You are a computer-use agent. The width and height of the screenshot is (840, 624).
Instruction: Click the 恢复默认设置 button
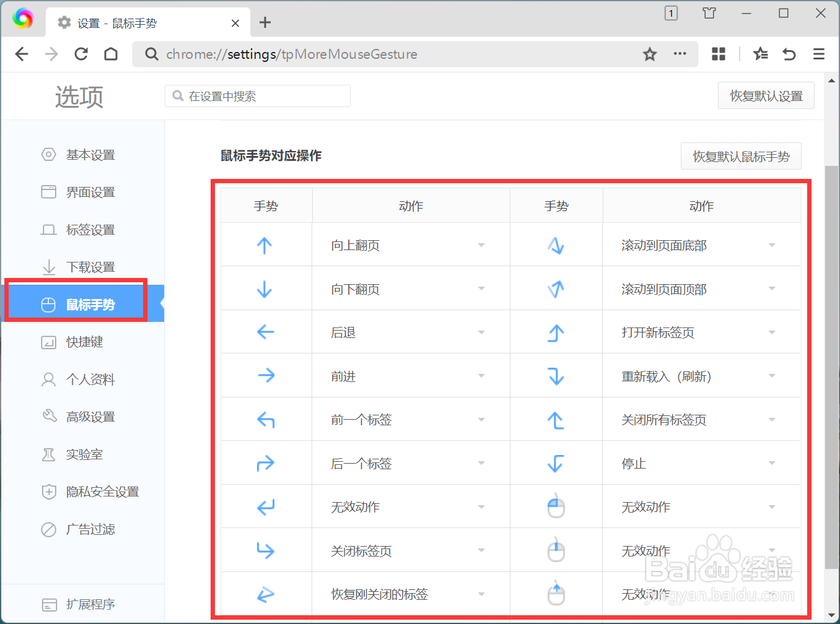pos(766,95)
